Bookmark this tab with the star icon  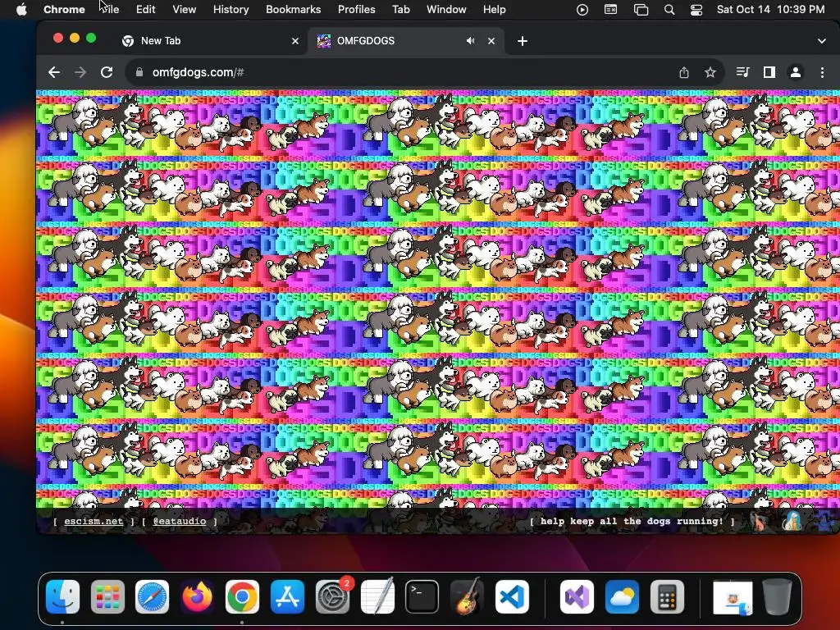[710, 72]
